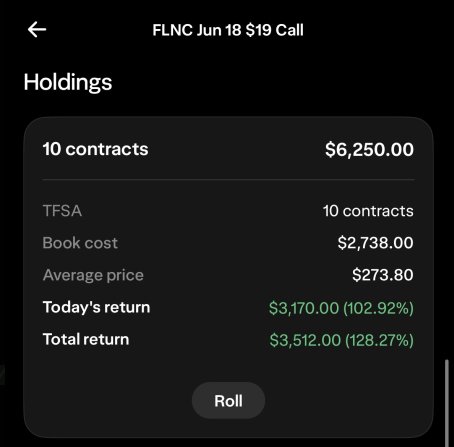Select the Average price label
Image resolution: width=454 pixels, height=447 pixels.
(x=93, y=275)
